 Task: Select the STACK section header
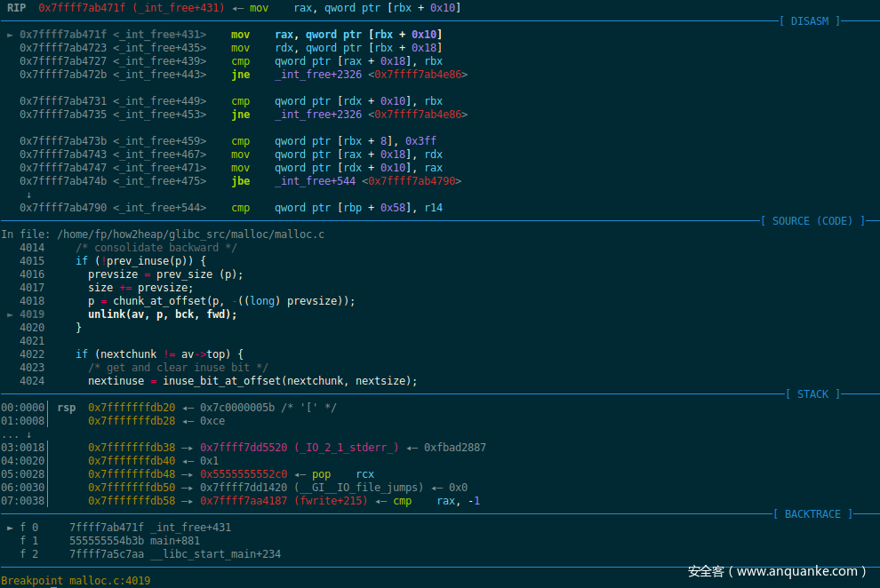point(812,393)
